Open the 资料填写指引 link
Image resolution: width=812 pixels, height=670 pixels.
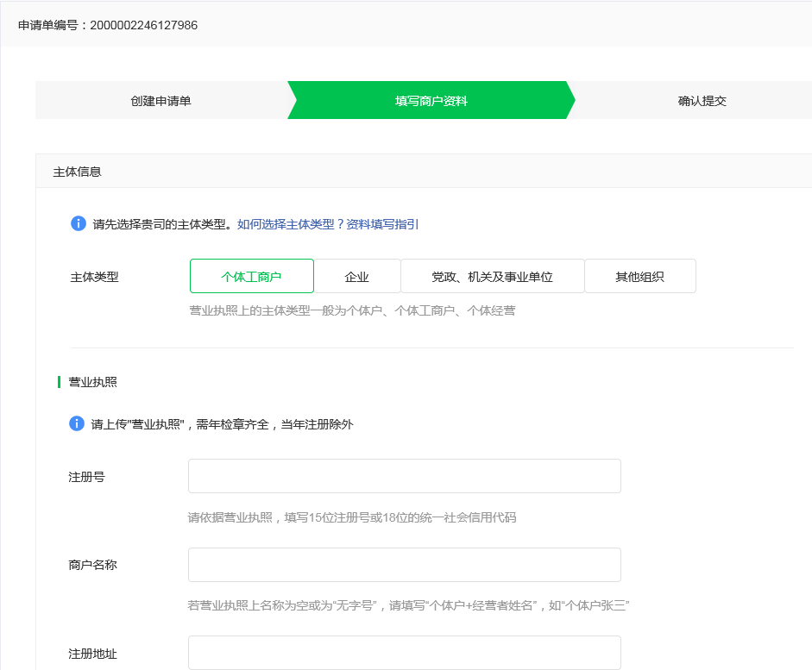coord(382,224)
